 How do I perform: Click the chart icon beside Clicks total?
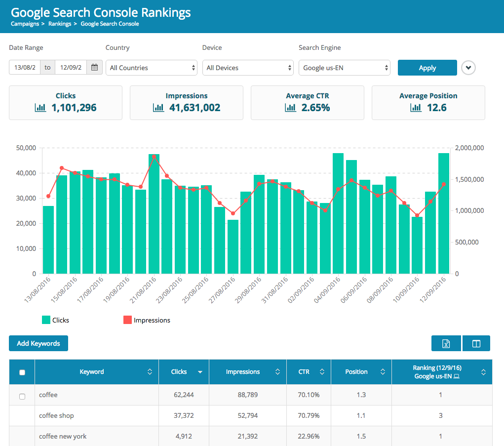click(x=40, y=108)
